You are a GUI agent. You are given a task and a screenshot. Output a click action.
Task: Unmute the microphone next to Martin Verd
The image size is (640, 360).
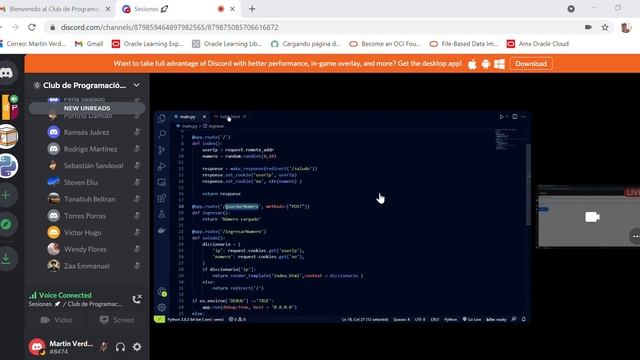(104, 347)
